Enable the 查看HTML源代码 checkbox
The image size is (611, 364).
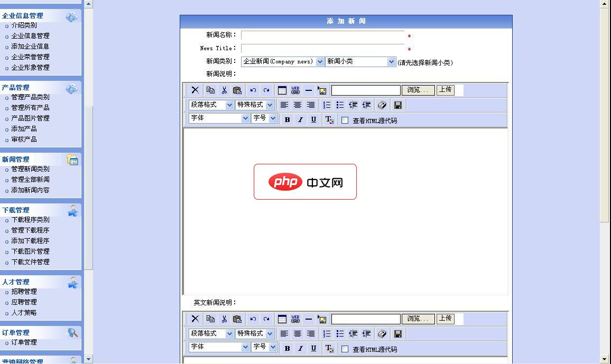tap(345, 119)
